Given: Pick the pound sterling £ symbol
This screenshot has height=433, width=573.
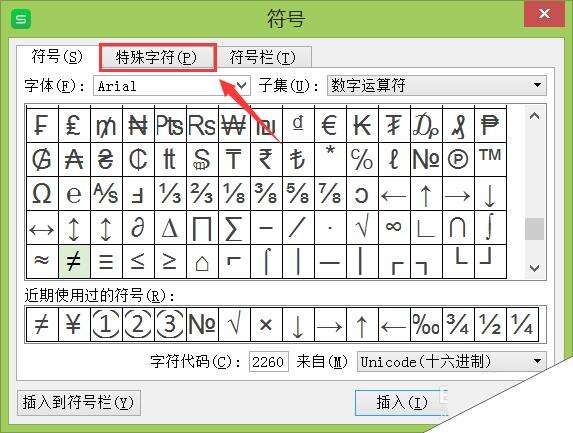Looking at the screenshot, I should [74, 125].
